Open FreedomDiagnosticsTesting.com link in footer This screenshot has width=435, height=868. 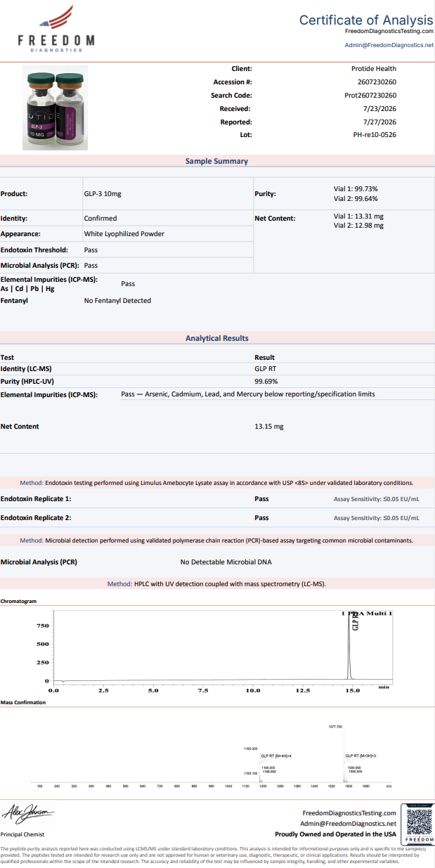(349, 812)
